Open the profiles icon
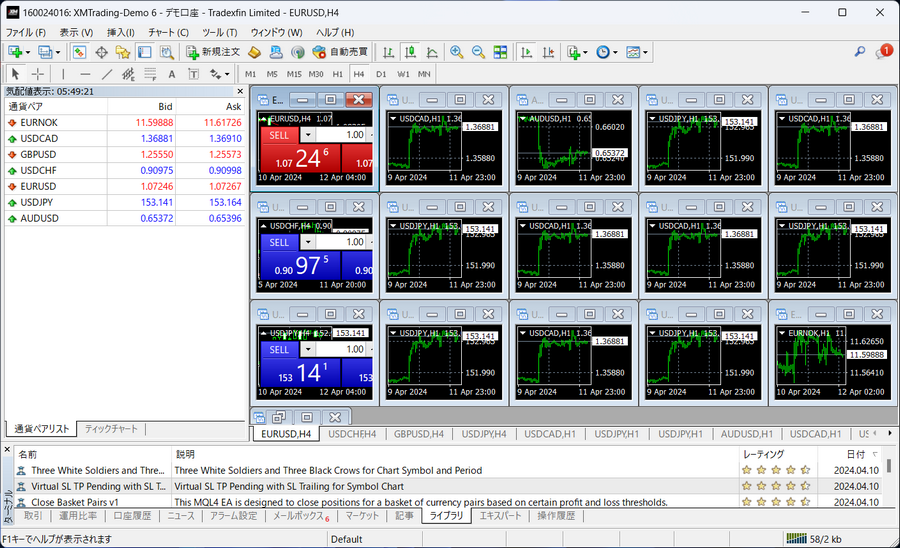The width and height of the screenshot is (900, 548). pyautogui.click(x=45, y=52)
